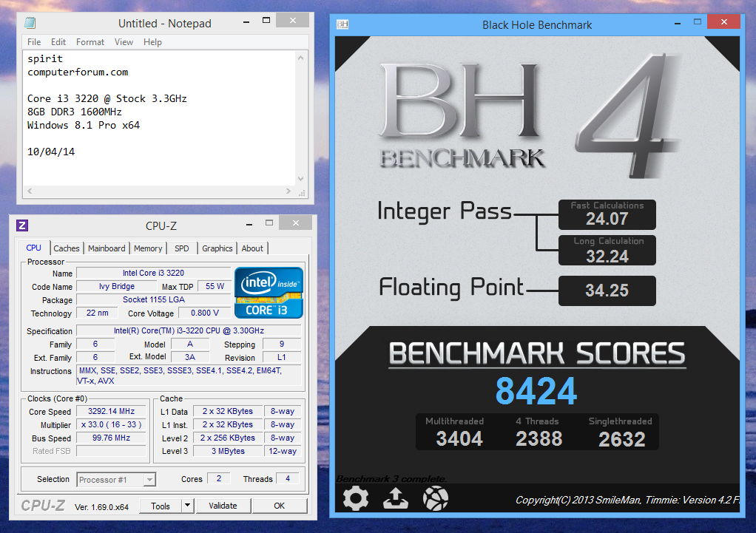Switch to the About tab

253,248
